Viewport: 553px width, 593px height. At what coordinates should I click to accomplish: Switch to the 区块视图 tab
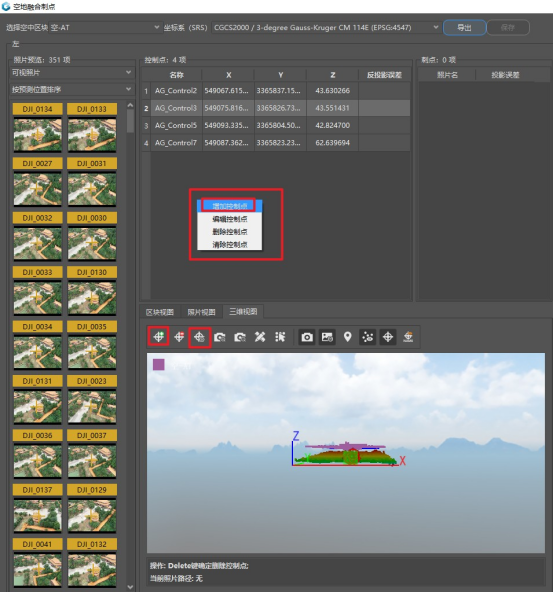coord(160,312)
